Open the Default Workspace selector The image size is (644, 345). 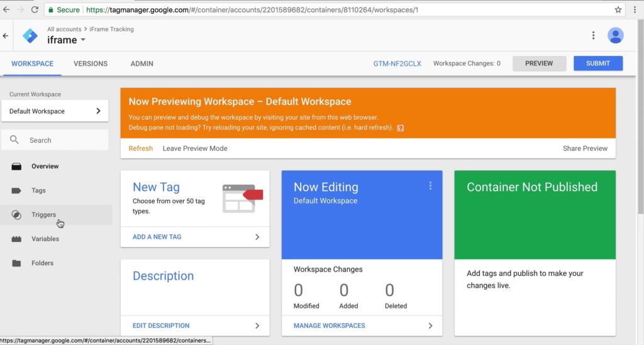pos(55,111)
